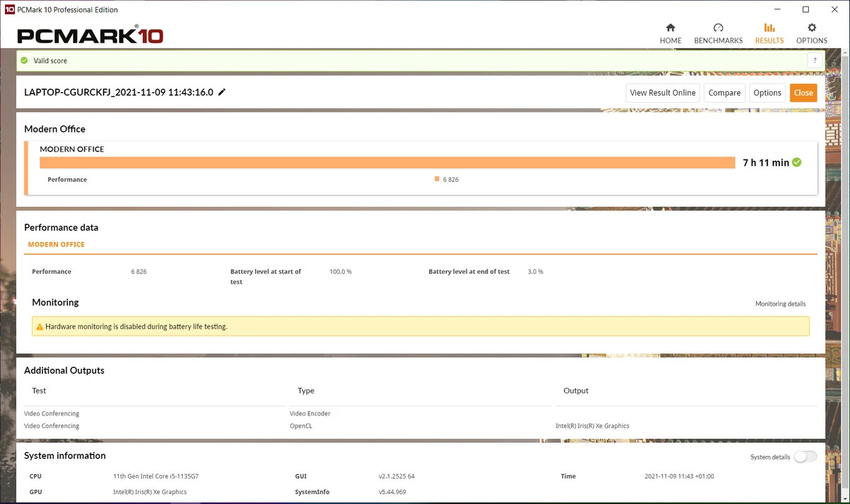Select the MODERN OFFICE performance data tab

tap(56, 244)
